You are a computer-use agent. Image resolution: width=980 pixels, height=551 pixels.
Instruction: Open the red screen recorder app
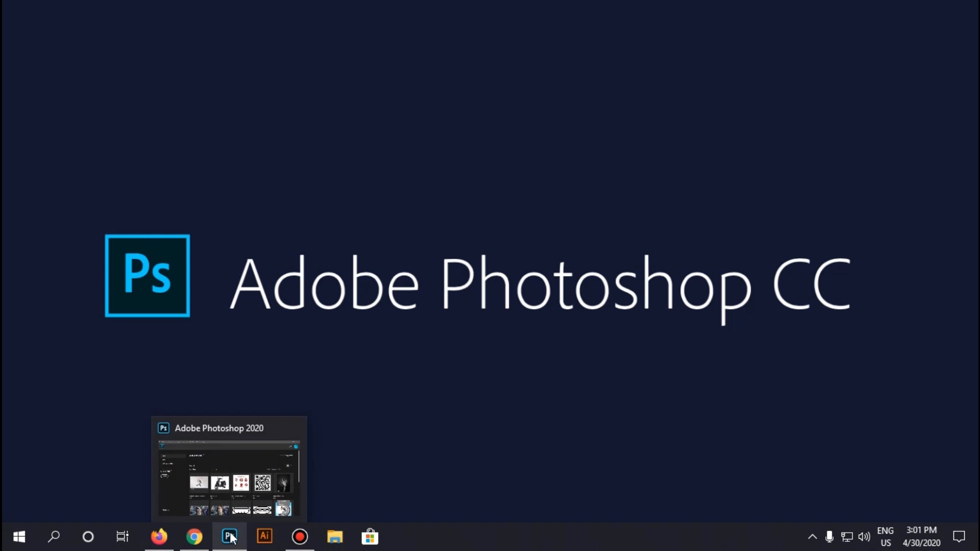tap(300, 537)
